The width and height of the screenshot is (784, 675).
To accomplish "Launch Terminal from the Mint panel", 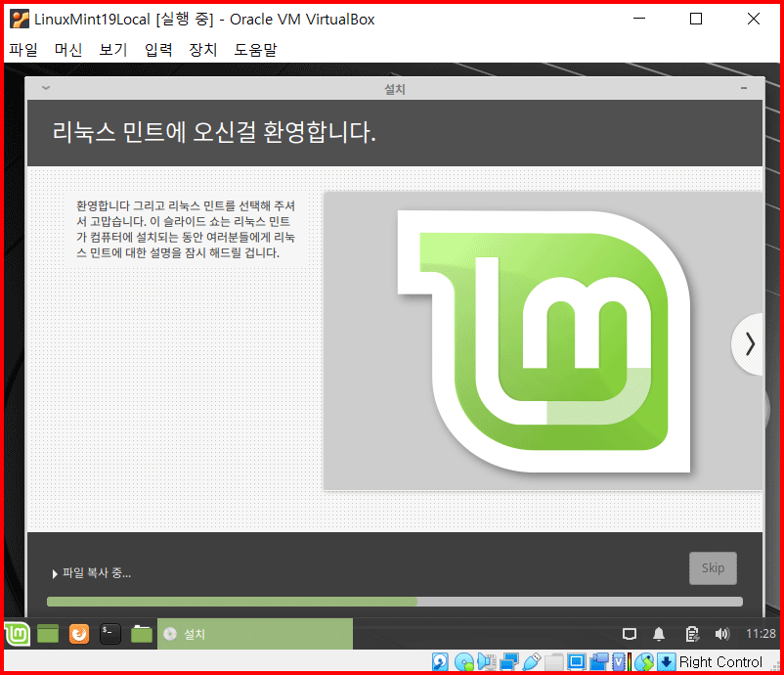I will (x=110, y=634).
